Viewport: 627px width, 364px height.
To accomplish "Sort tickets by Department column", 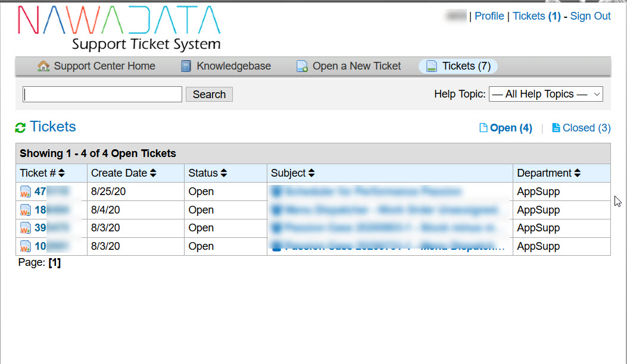I will click(x=548, y=173).
